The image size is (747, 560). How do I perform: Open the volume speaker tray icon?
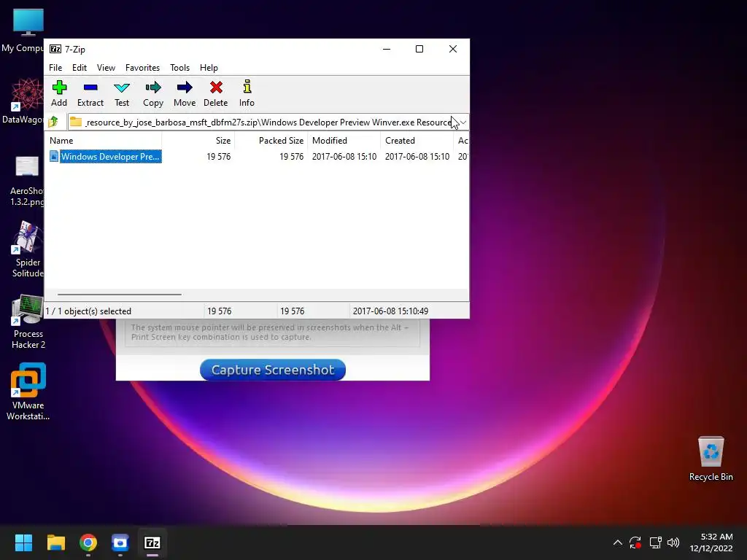673,542
